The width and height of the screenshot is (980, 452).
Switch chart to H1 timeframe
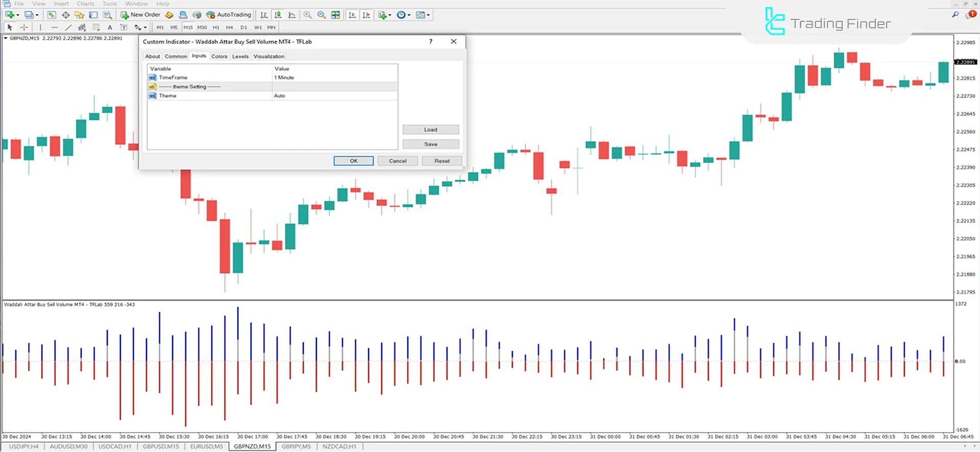pos(216,28)
